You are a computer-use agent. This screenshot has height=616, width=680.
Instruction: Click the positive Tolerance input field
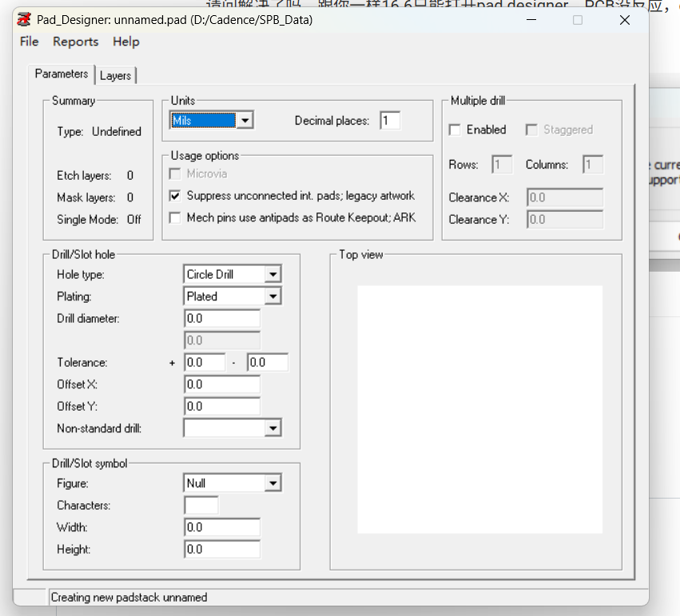(205, 363)
